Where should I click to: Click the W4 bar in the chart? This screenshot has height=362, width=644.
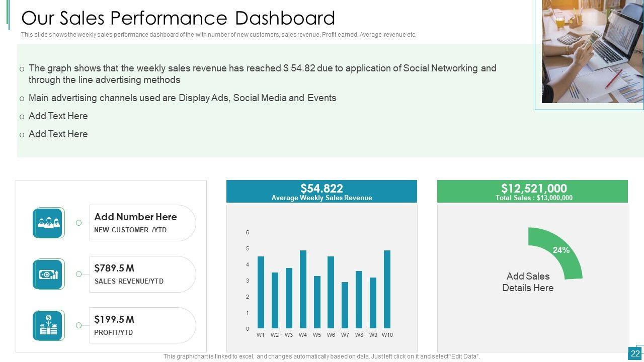303,289
